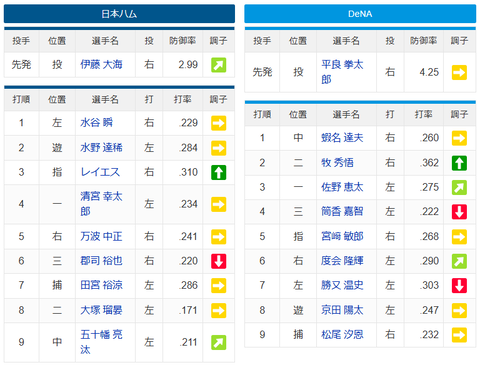The image size is (480, 365).
Task: Click the green diagonal arrow for 佐野 恵太
Action: point(459,187)
